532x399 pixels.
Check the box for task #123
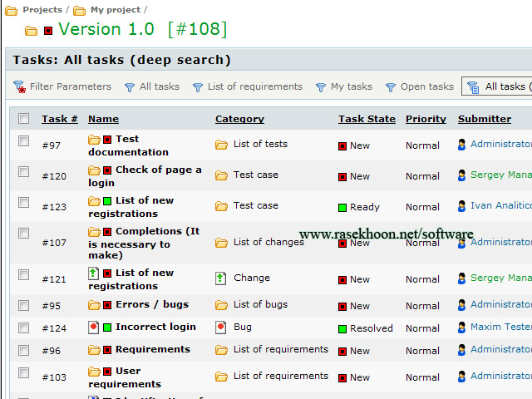tap(24, 203)
